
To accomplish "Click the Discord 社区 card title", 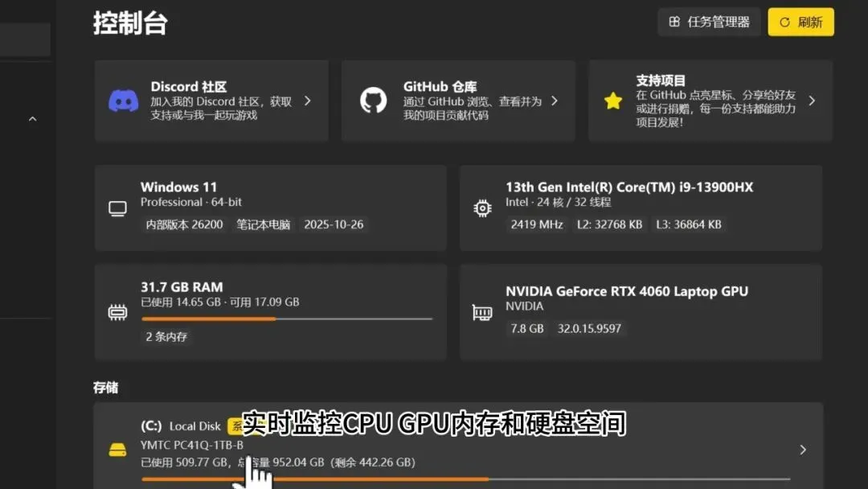I will pyautogui.click(x=189, y=87).
